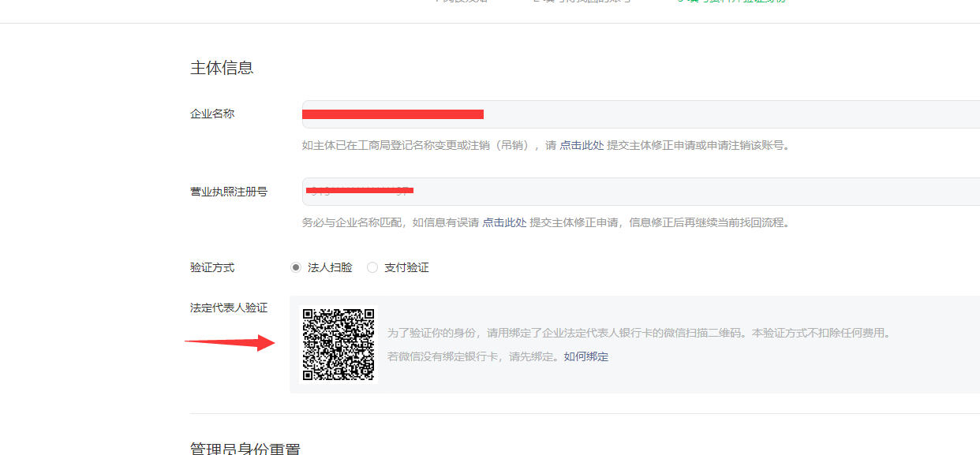Click the 企业名称 field label
The width and height of the screenshot is (980, 455).
(212, 114)
